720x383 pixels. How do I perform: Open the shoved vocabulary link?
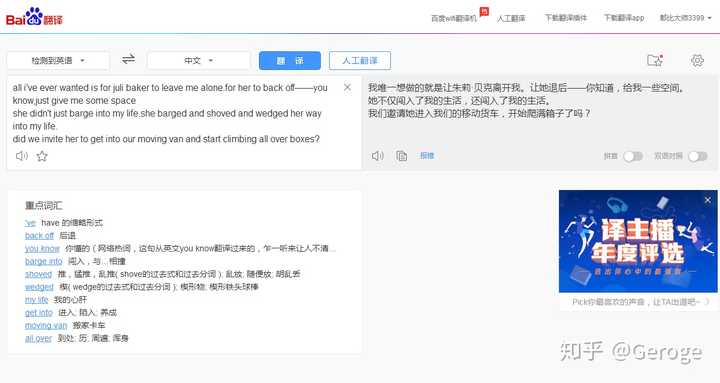click(x=38, y=274)
